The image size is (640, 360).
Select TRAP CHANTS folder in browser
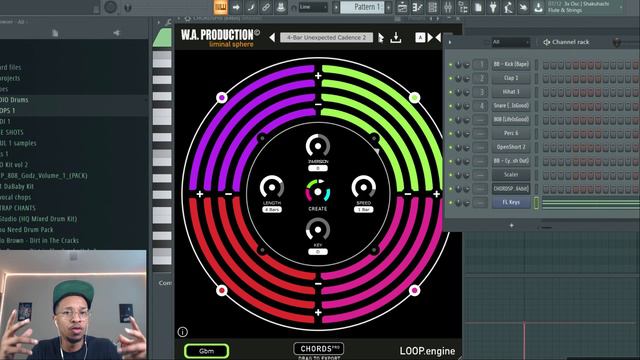(18, 208)
